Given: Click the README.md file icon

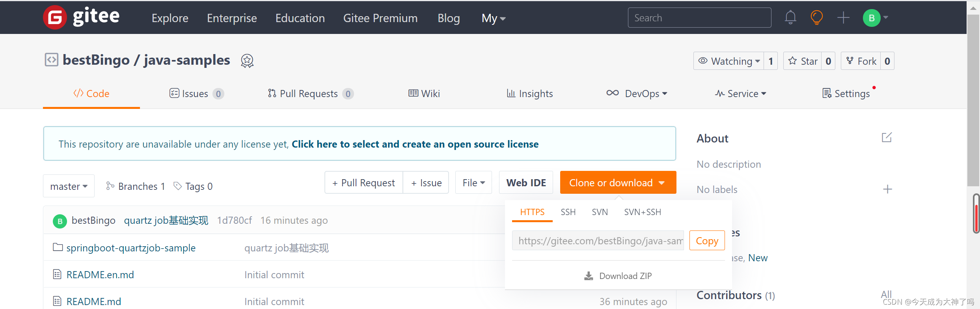Looking at the screenshot, I should point(57,301).
